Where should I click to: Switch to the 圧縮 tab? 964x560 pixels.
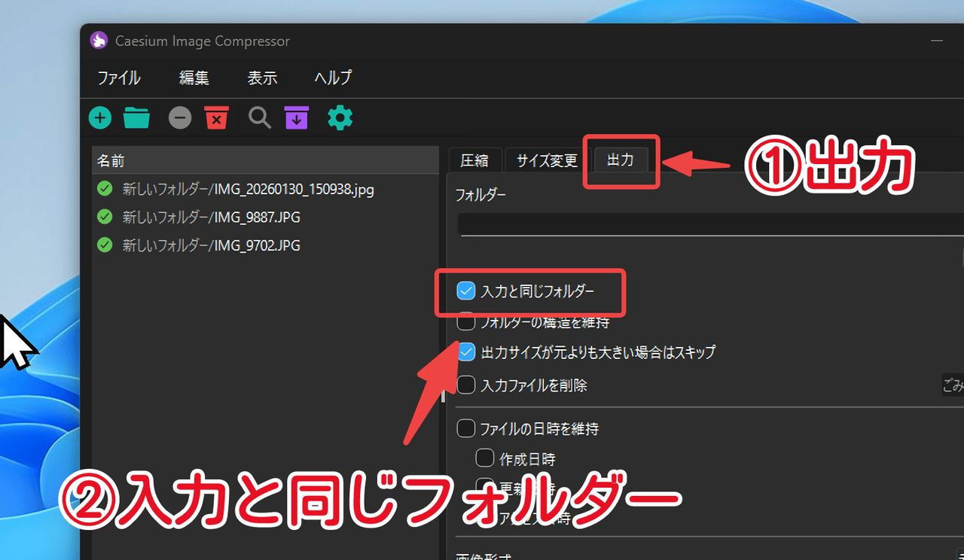tap(474, 160)
